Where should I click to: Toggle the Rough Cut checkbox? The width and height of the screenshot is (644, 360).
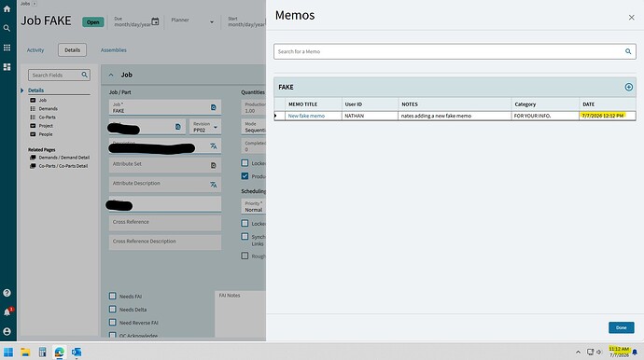pos(245,256)
